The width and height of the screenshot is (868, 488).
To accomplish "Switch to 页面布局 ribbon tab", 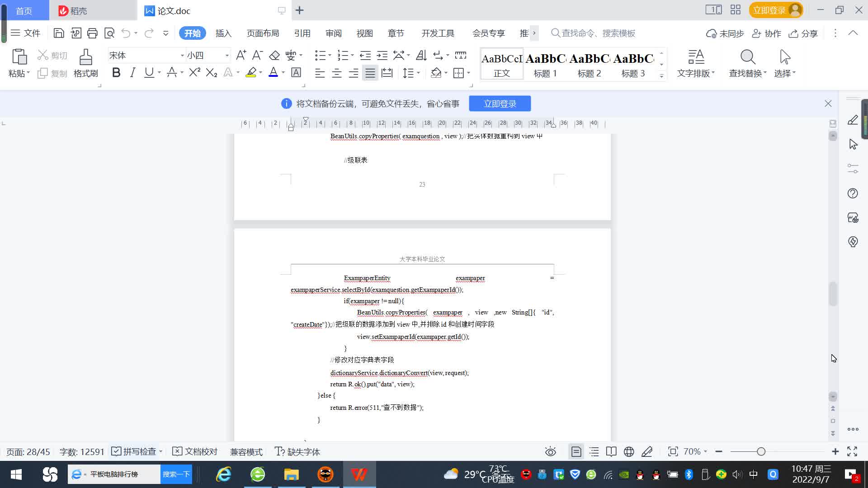I will pyautogui.click(x=263, y=33).
